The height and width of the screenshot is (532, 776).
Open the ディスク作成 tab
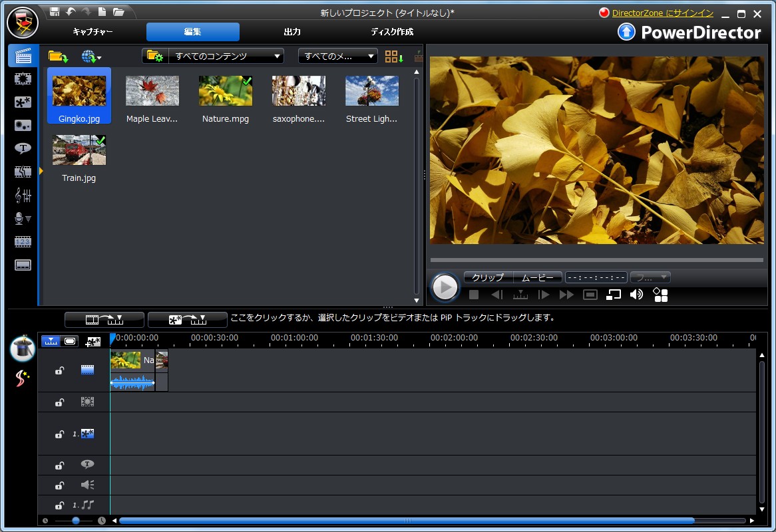coord(392,32)
